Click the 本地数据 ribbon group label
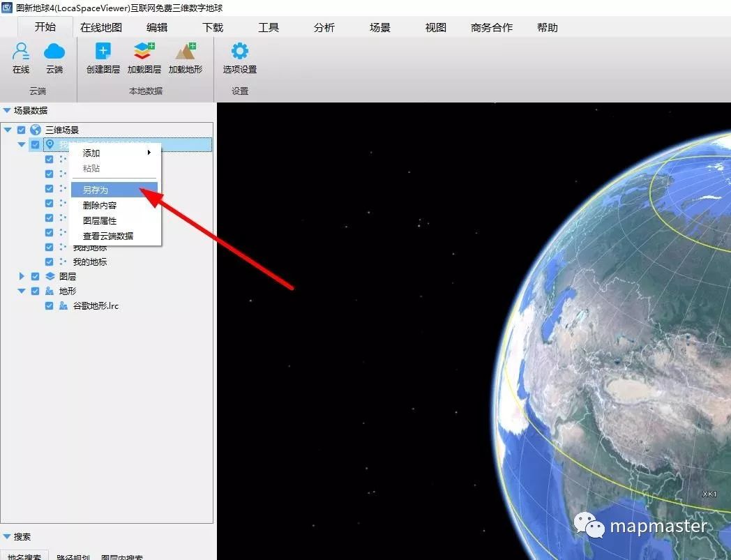This screenshot has width=731, height=560. point(146,91)
